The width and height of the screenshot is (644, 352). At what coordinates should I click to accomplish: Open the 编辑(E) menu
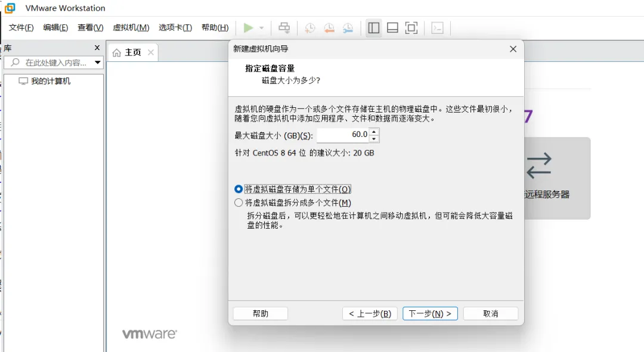pos(55,27)
